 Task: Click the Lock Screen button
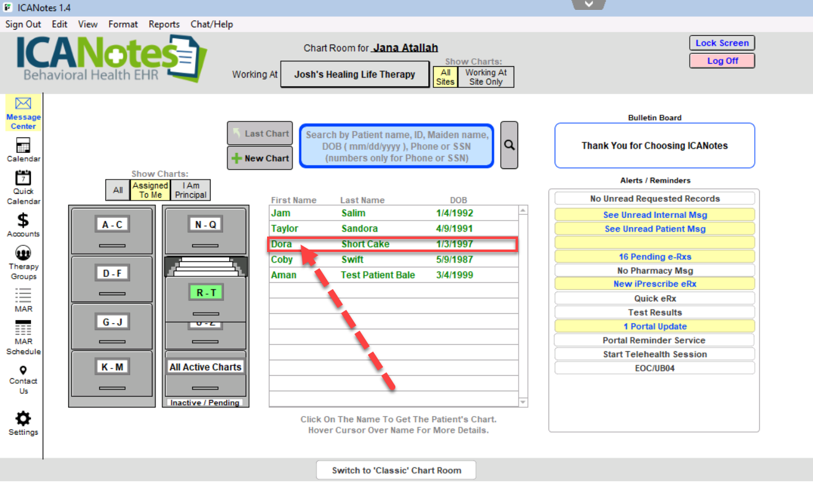(x=722, y=43)
